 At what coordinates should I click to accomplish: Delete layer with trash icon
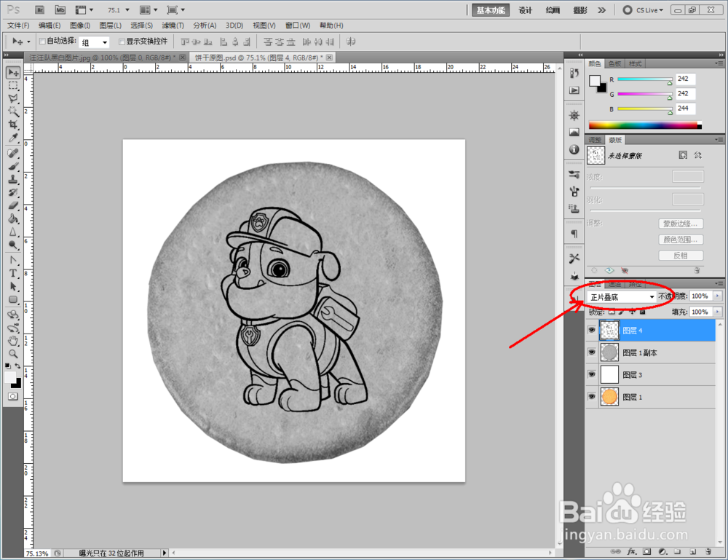point(708,552)
